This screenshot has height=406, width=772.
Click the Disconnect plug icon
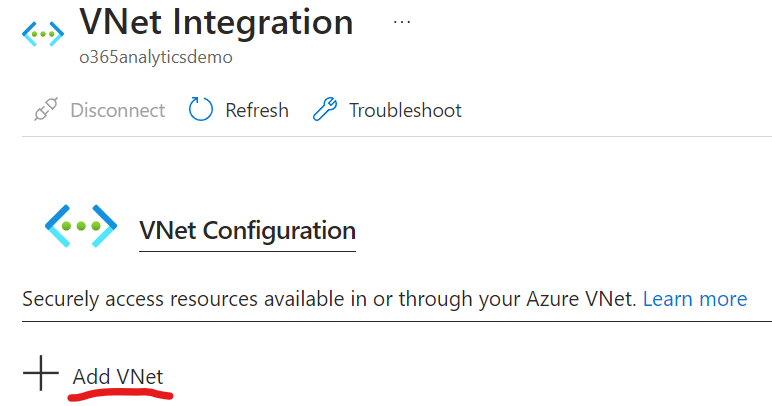45,110
